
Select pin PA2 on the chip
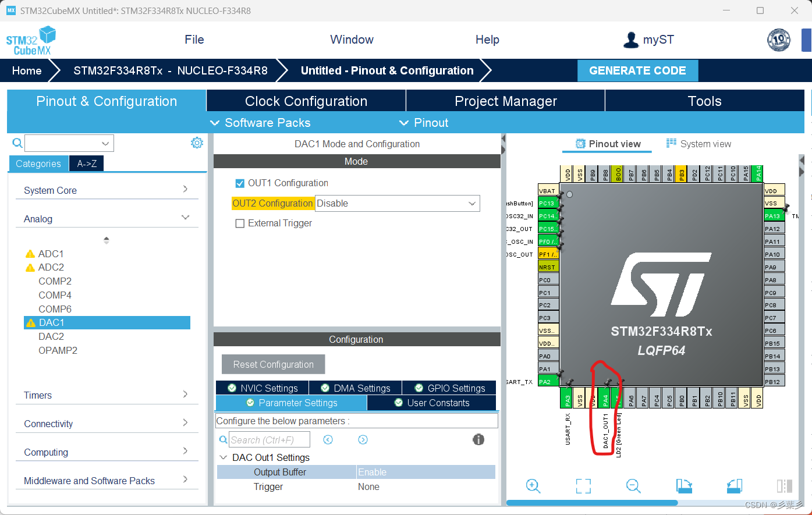point(548,382)
